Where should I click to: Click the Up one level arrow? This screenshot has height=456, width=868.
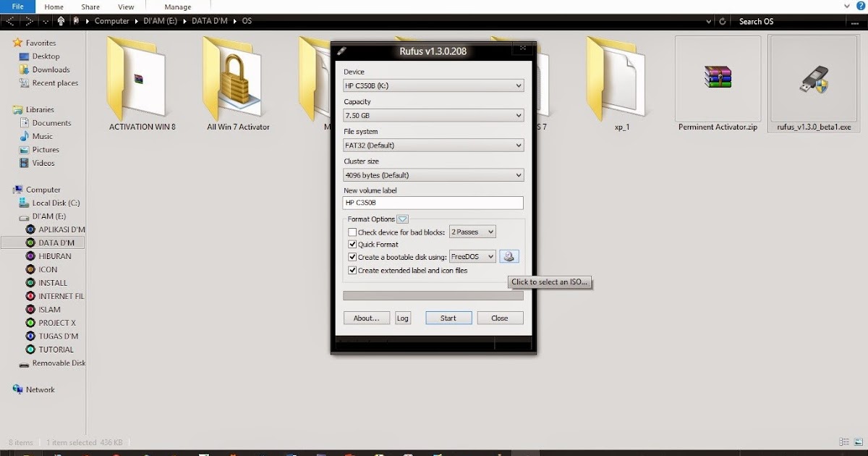tap(61, 21)
